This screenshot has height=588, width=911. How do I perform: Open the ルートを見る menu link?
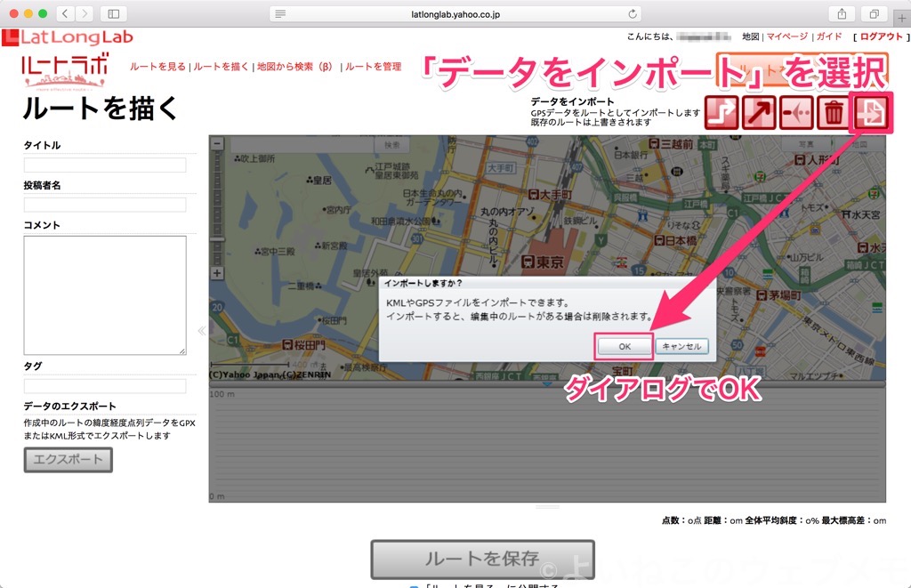157,67
